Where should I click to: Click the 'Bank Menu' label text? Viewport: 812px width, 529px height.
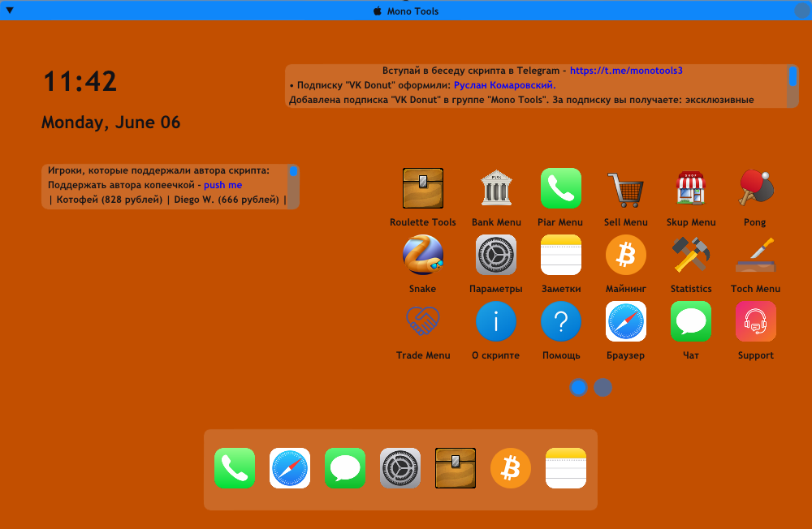click(x=496, y=222)
